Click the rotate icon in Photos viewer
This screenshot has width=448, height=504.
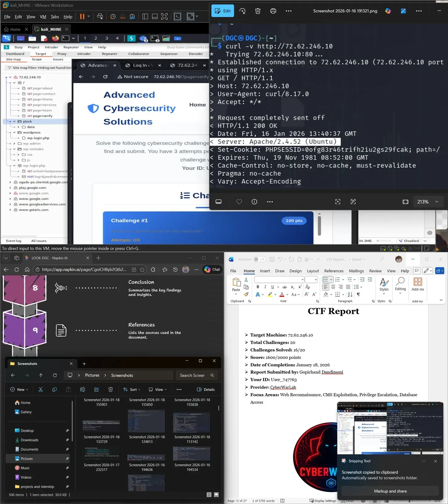tap(242, 11)
